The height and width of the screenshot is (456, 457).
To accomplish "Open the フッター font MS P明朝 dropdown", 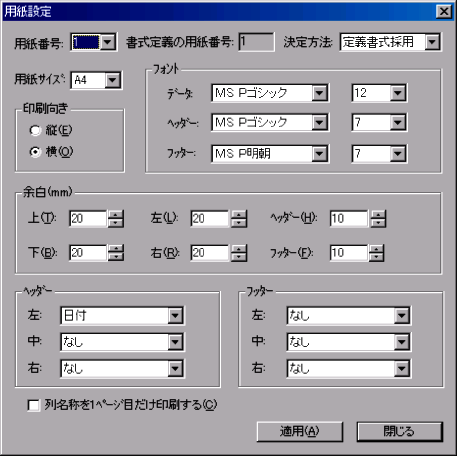I will coord(319,154).
